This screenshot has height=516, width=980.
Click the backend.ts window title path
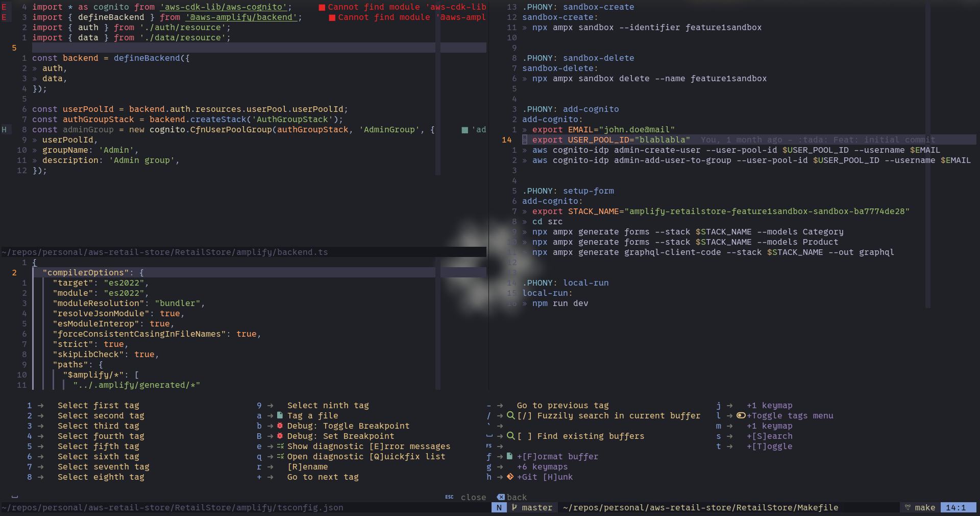(164, 252)
